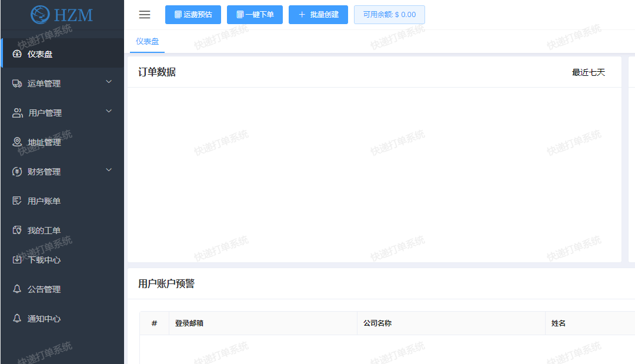The height and width of the screenshot is (364, 635).
Task: Click the users icon for 用户管理
Action: click(x=17, y=113)
